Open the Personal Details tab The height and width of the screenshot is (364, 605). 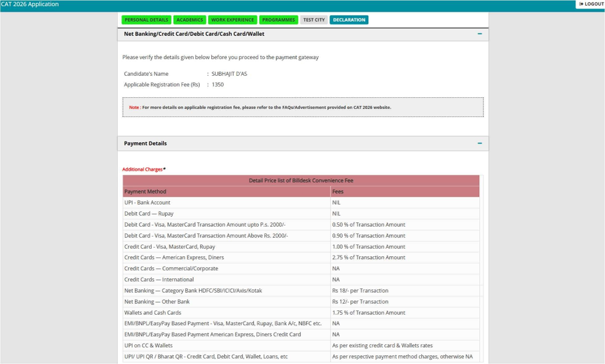(146, 20)
